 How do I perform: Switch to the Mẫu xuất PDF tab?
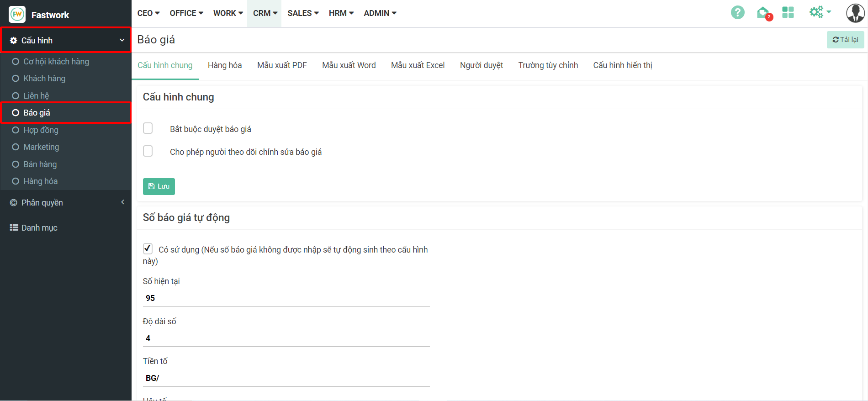click(282, 65)
